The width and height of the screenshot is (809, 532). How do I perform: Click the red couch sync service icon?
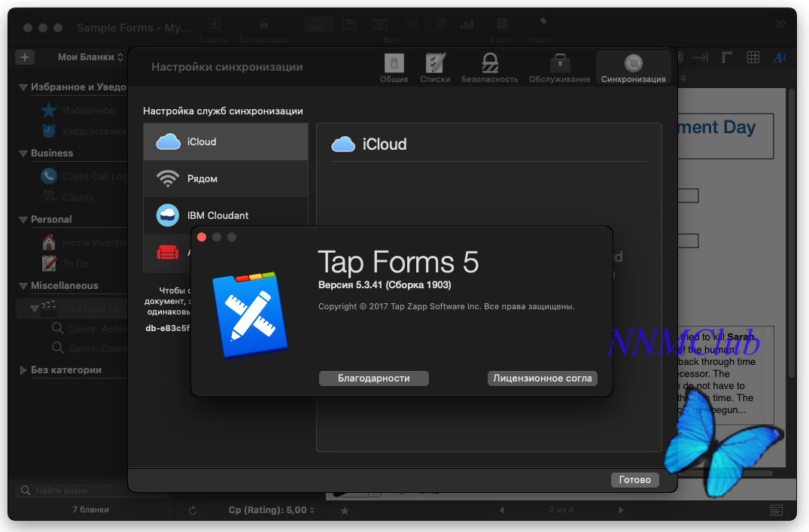click(x=168, y=252)
